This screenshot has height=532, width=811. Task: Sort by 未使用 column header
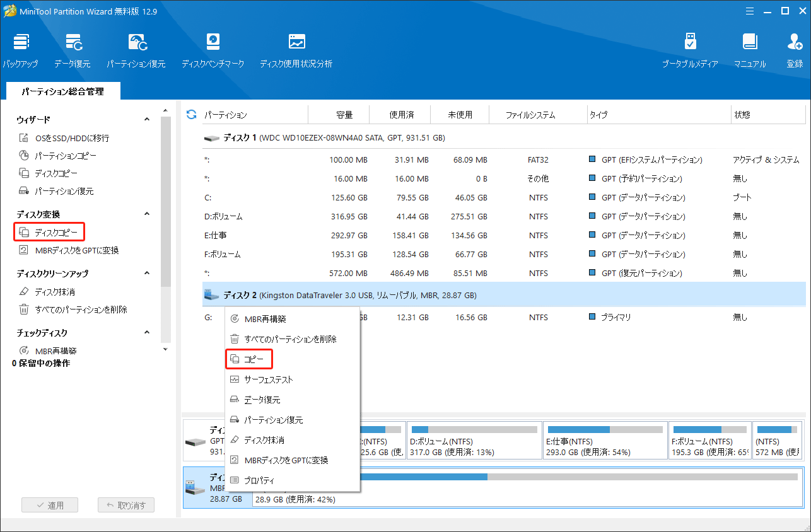tap(460, 115)
